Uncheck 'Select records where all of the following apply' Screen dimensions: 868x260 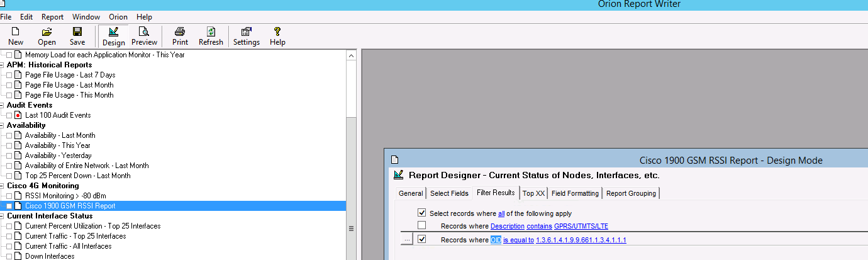422,213
